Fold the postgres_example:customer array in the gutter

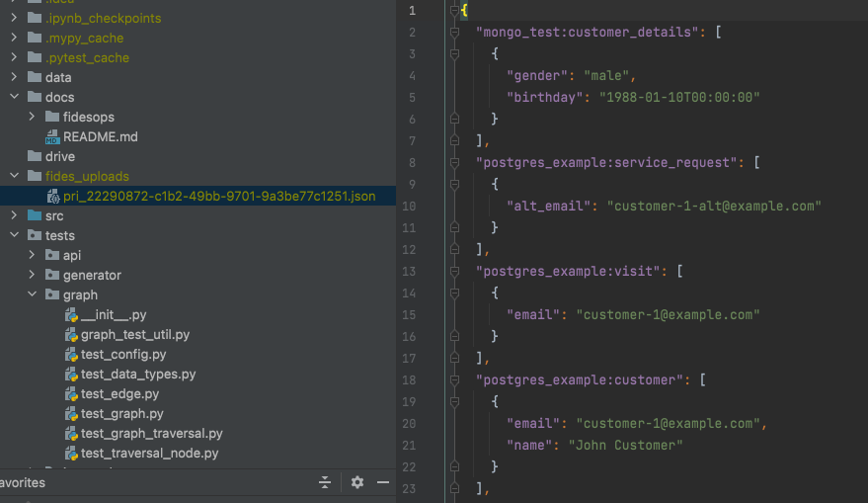click(x=454, y=379)
